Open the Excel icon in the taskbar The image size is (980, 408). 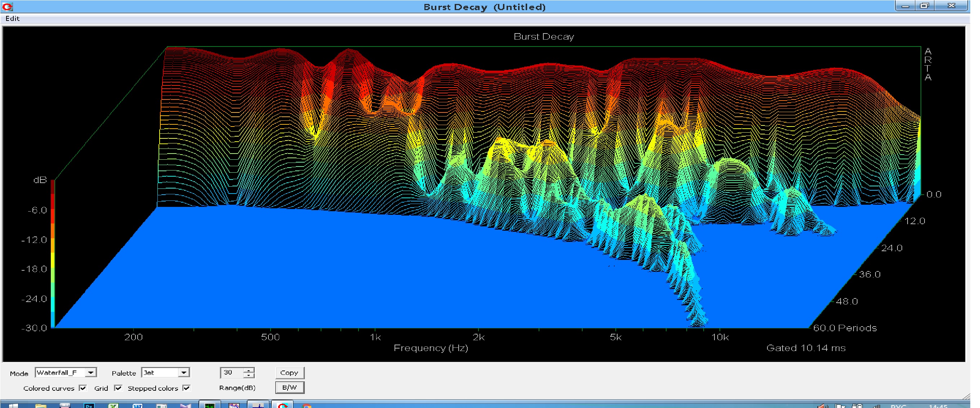coord(113,406)
